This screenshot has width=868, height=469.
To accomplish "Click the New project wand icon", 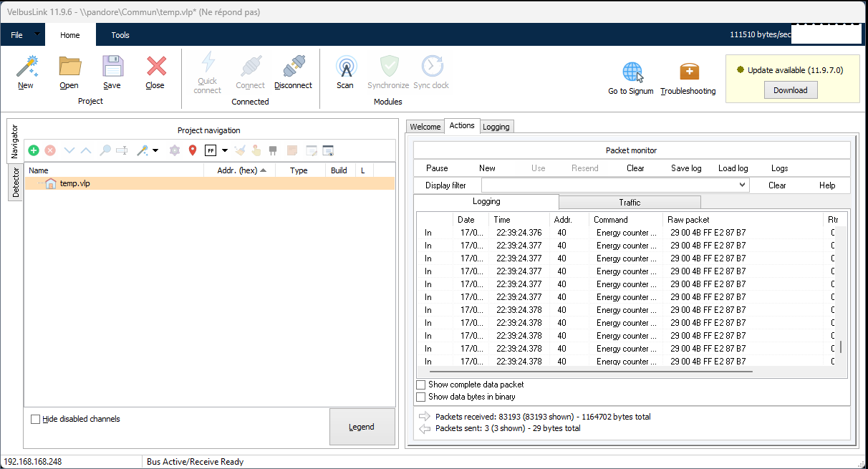I will pyautogui.click(x=26, y=67).
